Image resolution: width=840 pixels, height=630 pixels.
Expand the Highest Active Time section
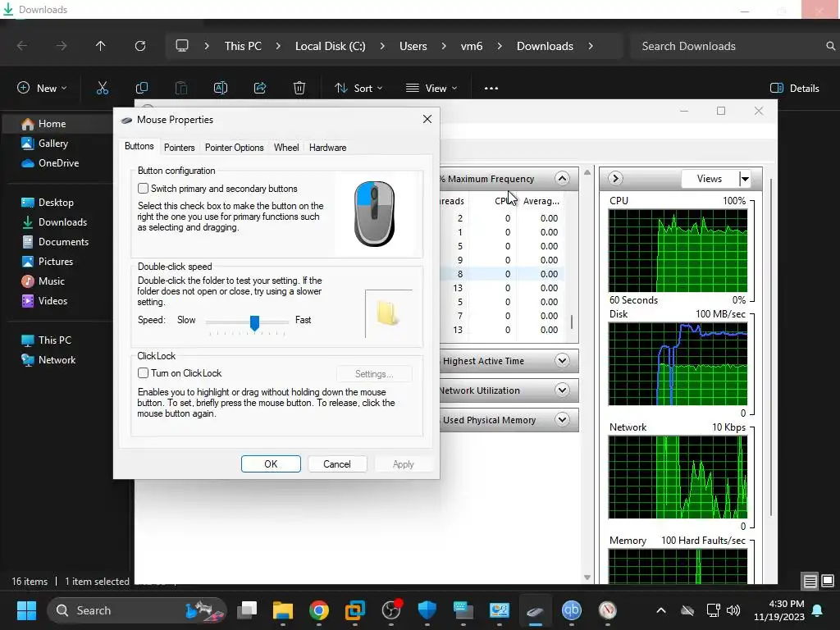pyautogui.click(x=562, y=361)
